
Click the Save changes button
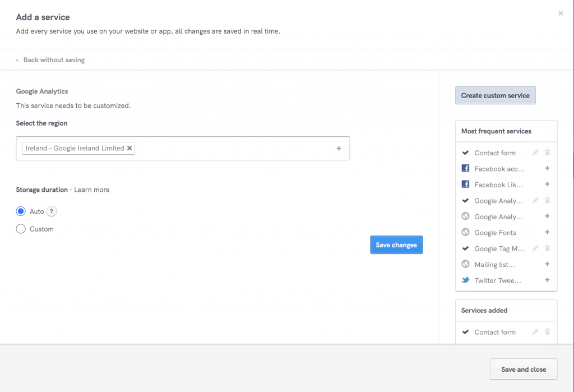[x=396, y=245]
